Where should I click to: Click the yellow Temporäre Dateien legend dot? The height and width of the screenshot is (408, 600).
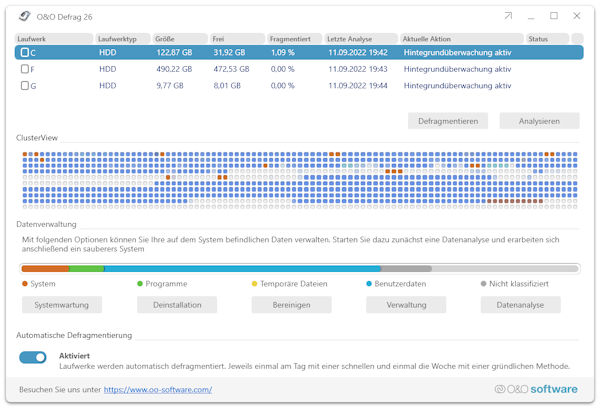(254, 284)
